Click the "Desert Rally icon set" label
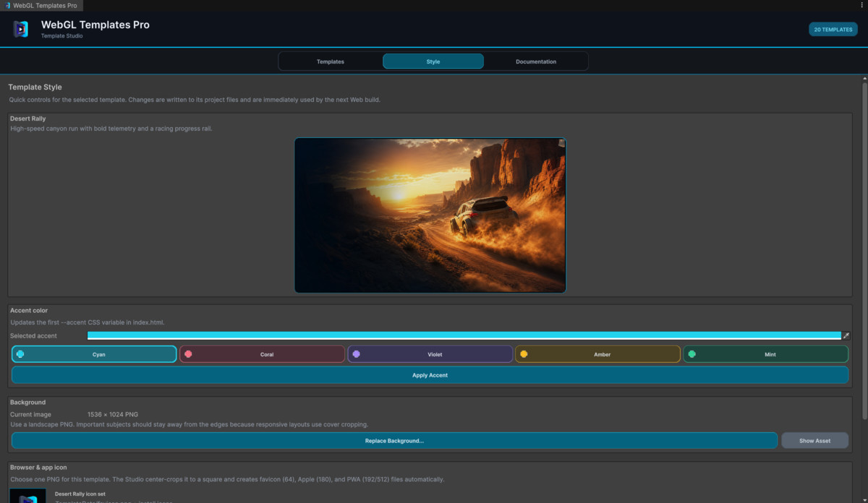The width and height of the screenshot is (868, 503). 82,494
